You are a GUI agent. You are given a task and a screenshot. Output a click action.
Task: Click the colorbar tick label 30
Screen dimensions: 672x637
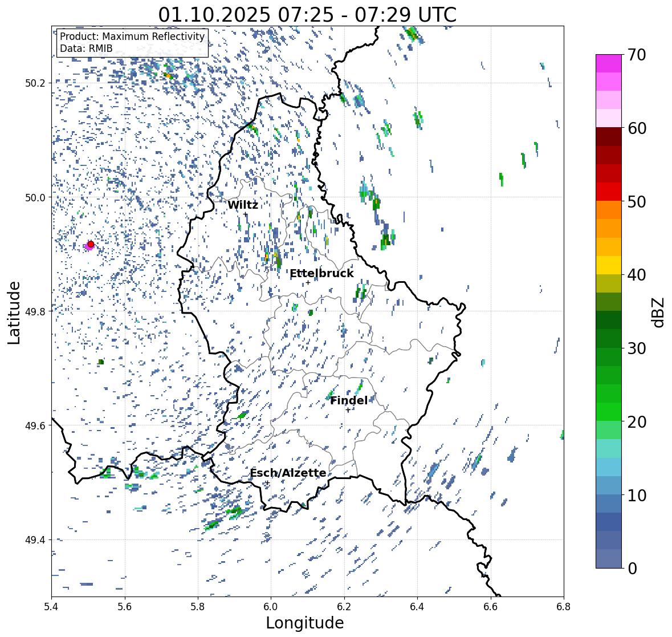pos(637,348)
